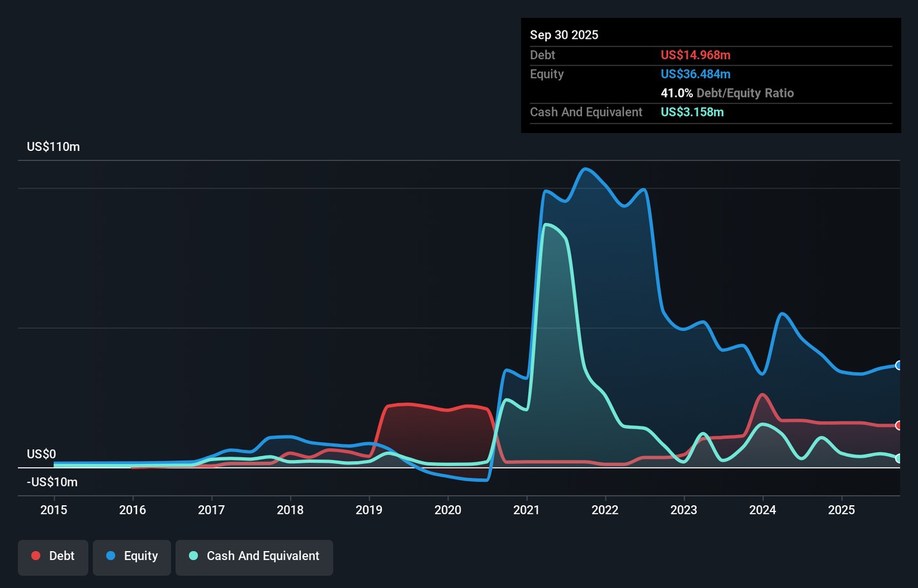
Task: Toggle the Equity series legend button
Action: (132, 557)
